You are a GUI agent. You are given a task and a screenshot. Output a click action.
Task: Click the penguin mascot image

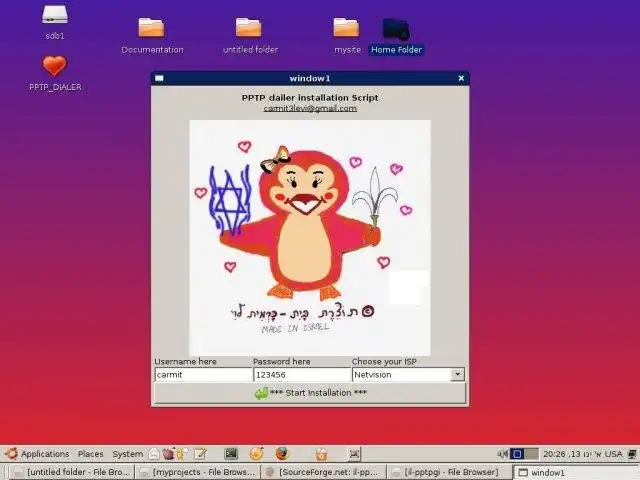(x=310, y=238)
